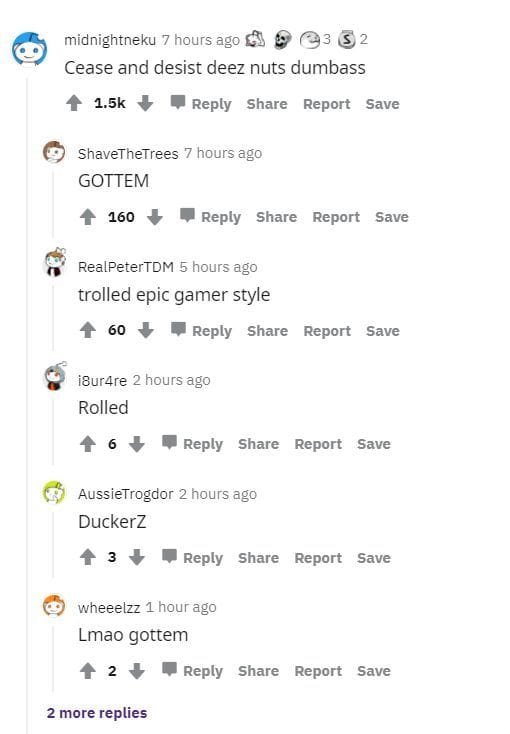The width and height of the screenshot is (510, 734).
Task: Expand the "2 more replies" link
Action: tap(96, 713)
